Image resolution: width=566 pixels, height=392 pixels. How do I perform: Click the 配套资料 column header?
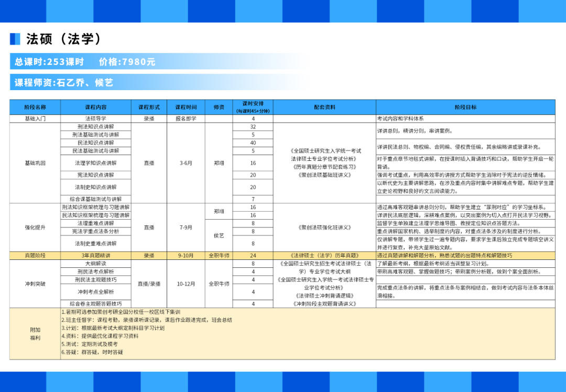(324, 107)
